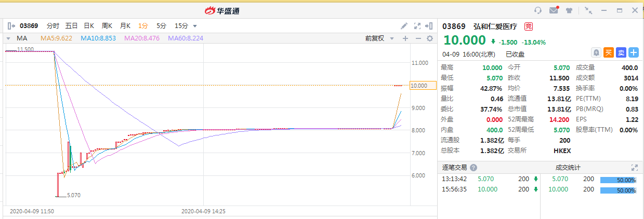The image size is (644, 219).
Task: Minimize the 华盛通 window
Action: pos(603,10)
